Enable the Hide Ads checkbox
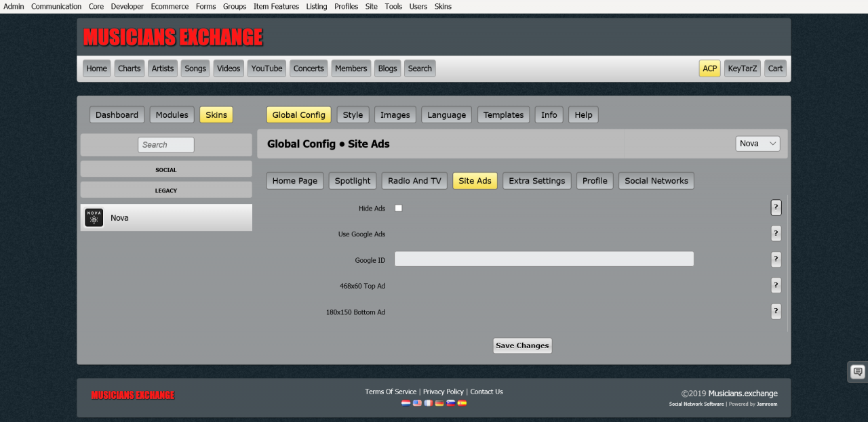Image resolution: width=868 pixels, height=422 pixels. pyautogui.click(x=399, y=208)
